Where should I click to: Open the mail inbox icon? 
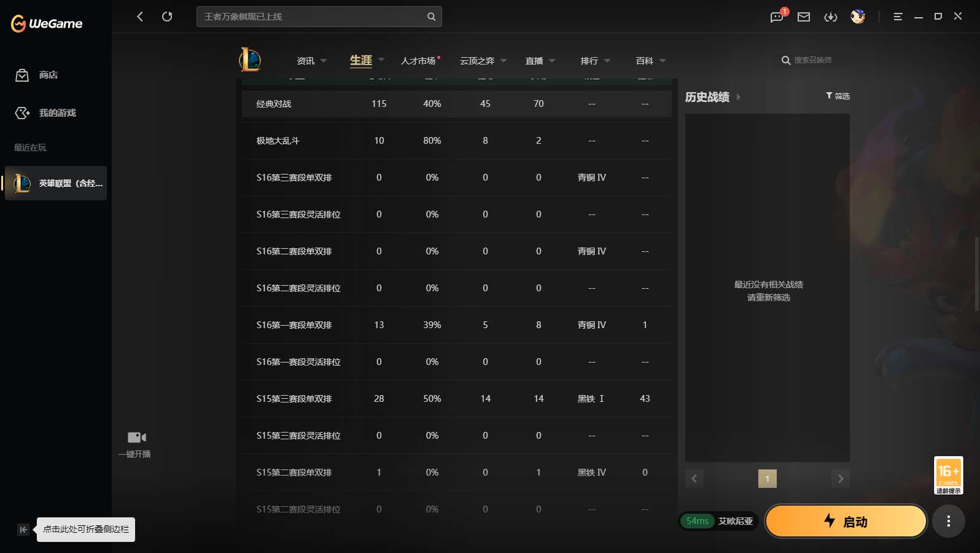804,17
